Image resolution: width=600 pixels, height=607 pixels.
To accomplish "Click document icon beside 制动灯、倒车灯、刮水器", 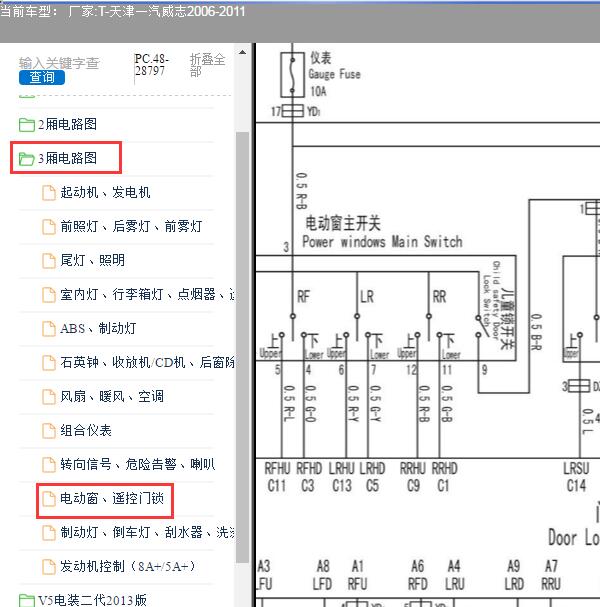I will click(x=49, y=533).
